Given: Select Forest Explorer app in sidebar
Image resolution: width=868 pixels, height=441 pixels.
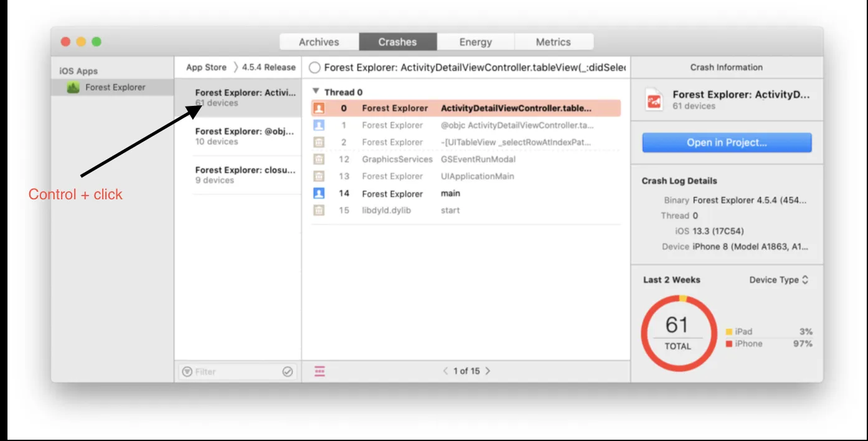Looking at the screenshot, I should pyautogui.click(x=113, y=87).
